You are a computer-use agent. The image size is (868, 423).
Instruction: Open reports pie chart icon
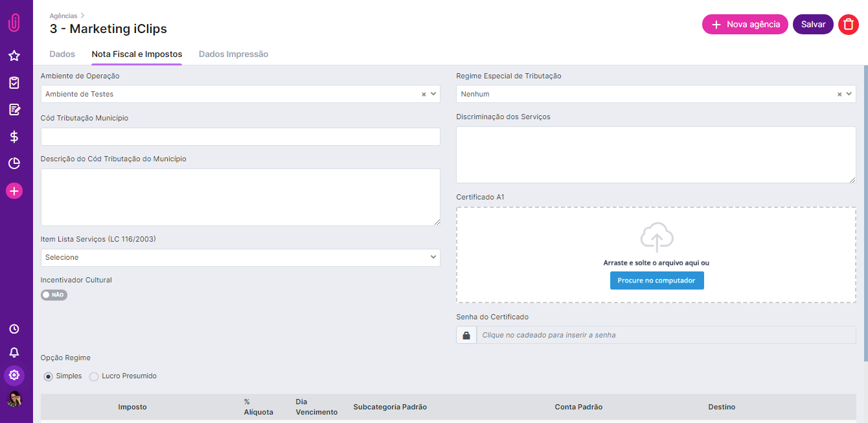pyautogui.click(x=14, y=163)
